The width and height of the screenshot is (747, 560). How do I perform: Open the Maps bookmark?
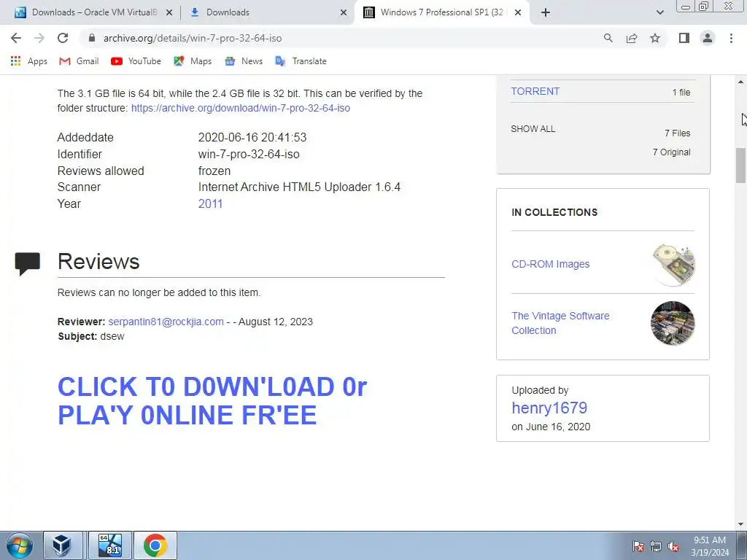(193, 61)
